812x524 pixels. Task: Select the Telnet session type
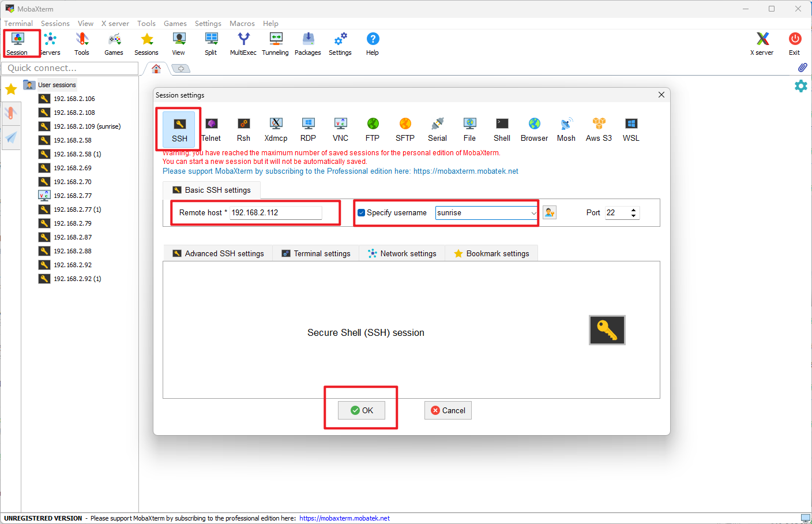pos(211,130)
